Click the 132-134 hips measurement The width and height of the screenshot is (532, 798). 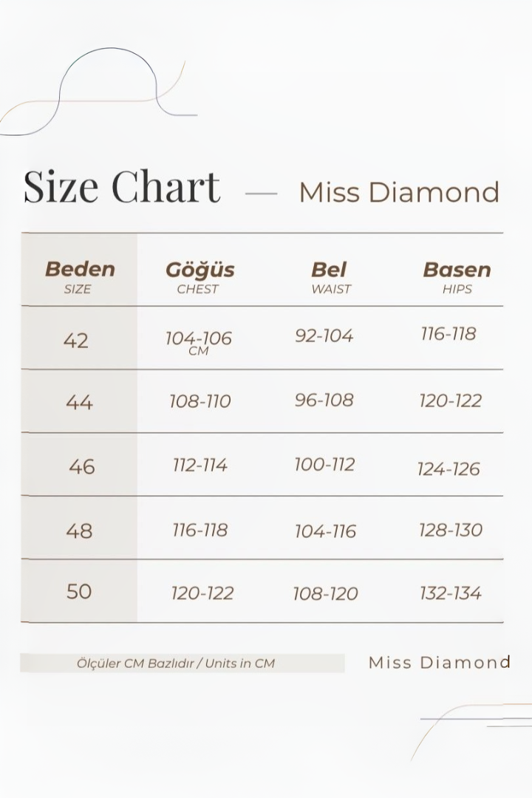pos(451,593)
